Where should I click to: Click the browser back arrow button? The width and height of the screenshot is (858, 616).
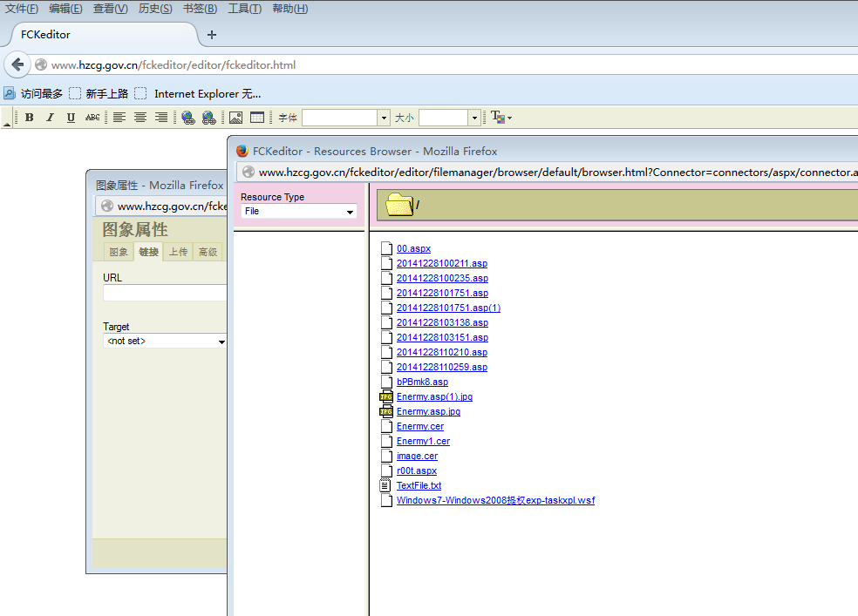[x=17, y=65]
